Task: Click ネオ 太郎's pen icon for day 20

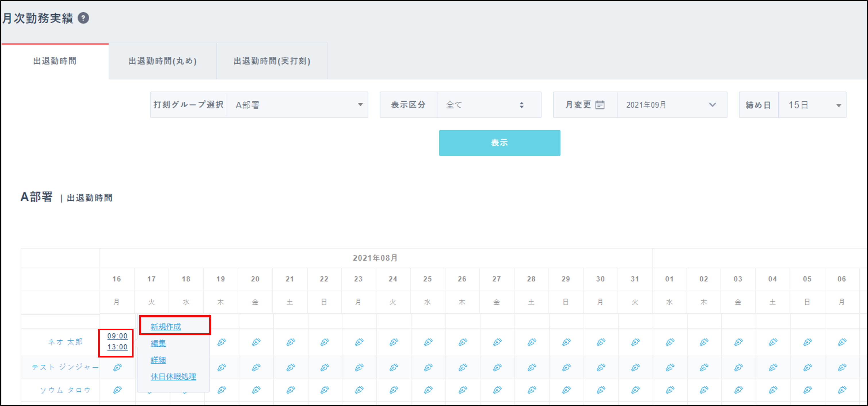Action: [x=256, y=342]
